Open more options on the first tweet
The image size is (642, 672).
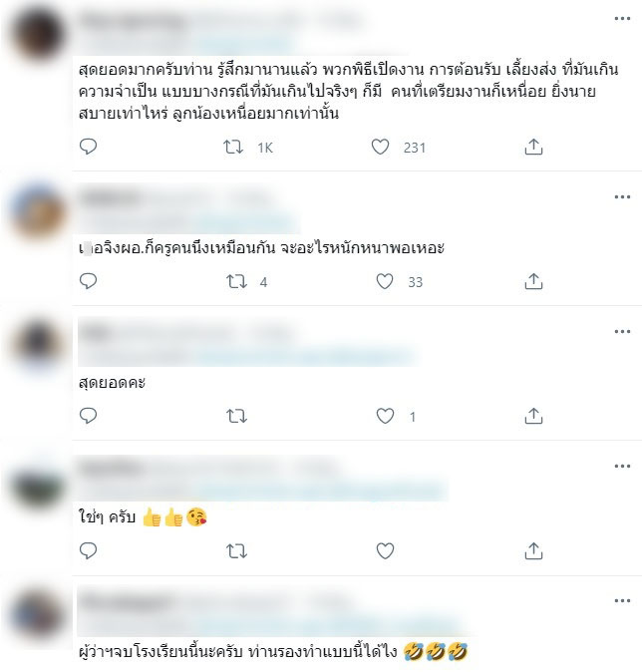(622, 19)
